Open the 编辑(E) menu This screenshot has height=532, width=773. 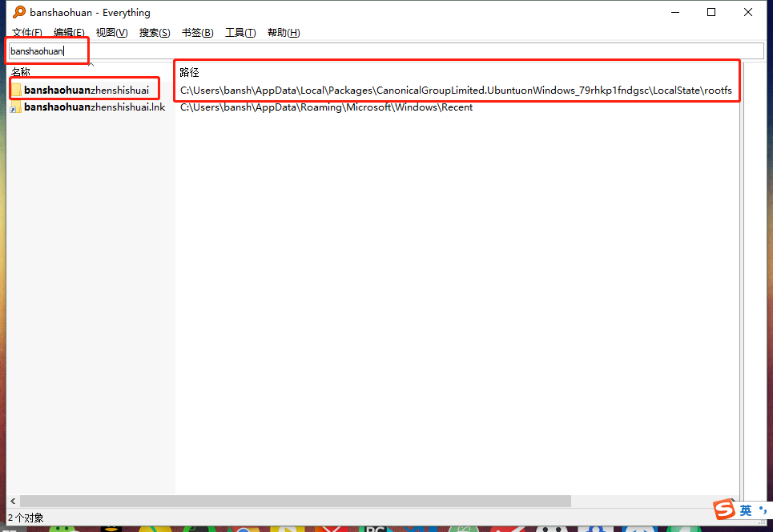[69, 33]
